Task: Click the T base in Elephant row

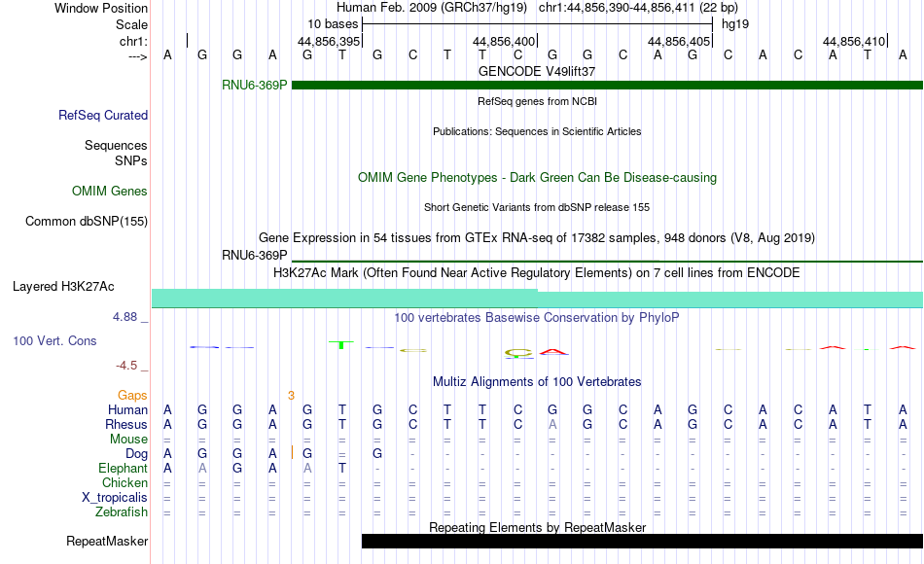Action: (x=341, y=469)
